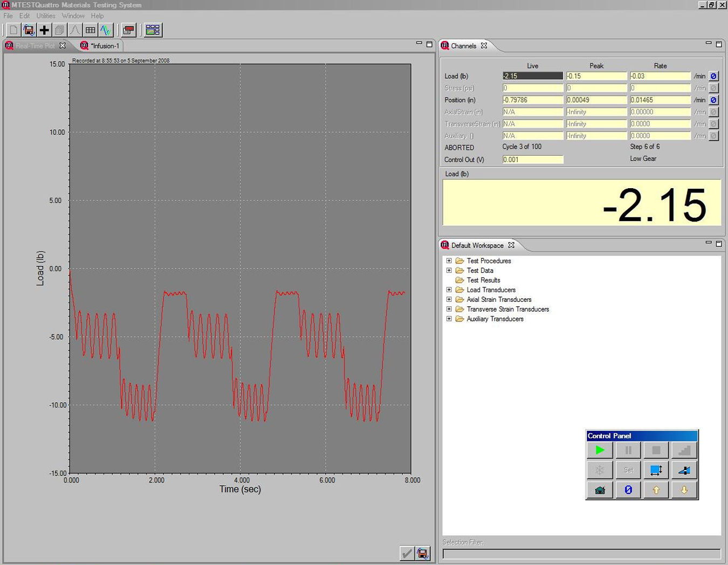728x565 pixels.
Task: Click the black plus icon in toolbar
Action: (x=44, y=30)
